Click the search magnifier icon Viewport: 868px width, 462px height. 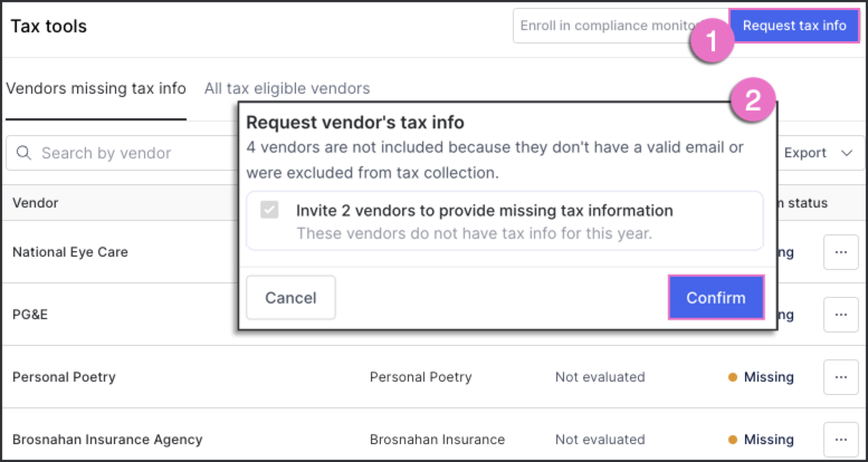coord(24,152)
